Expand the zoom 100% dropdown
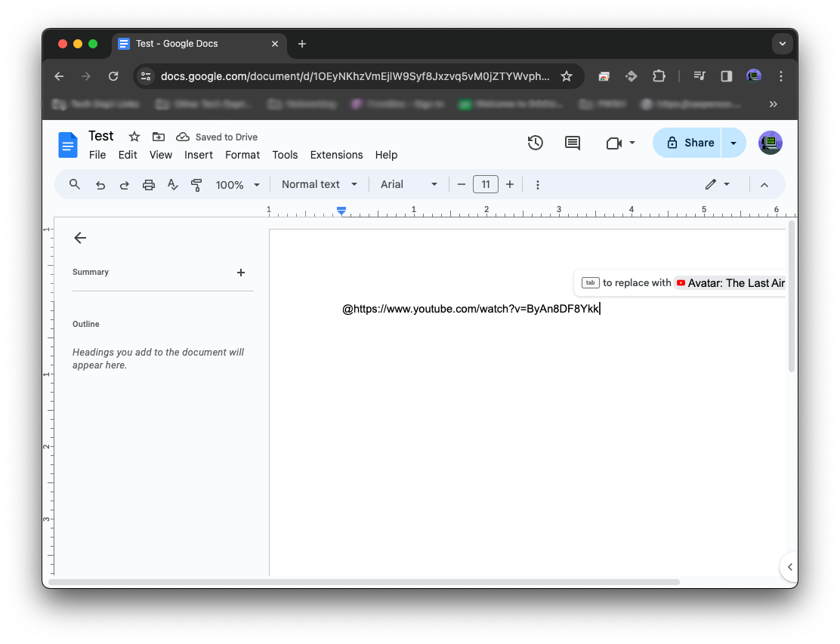840x644 pixels. pos(238,184)
